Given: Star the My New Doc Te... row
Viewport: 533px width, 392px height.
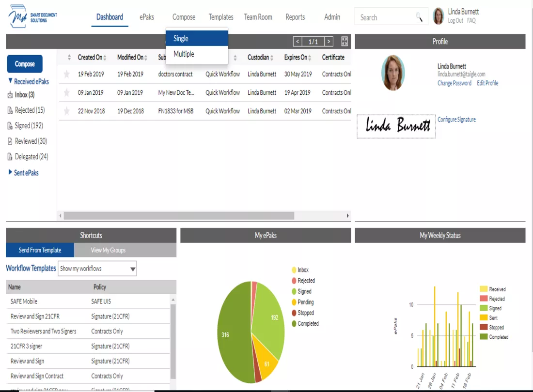Looking at the screenshot, I should click(67, 92).
